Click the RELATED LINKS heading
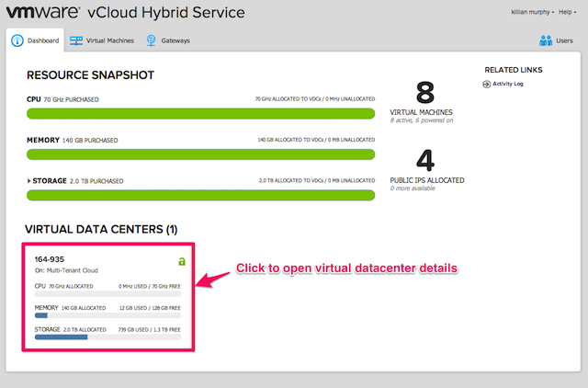 coord(514,70)
